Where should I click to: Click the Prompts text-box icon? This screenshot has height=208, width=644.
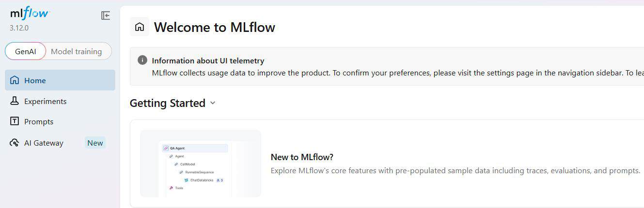[15, 121]
